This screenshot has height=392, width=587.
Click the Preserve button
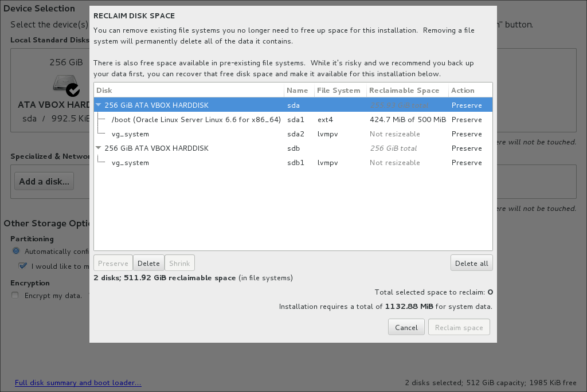(x=113, y=262)
